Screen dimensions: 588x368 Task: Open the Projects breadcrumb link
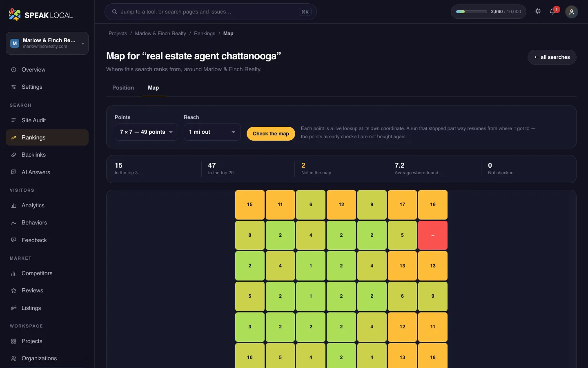118,34
